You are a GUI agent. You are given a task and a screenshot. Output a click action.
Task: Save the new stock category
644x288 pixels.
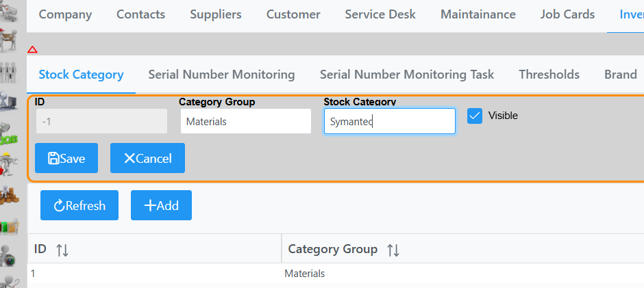[x=66, y=158]
